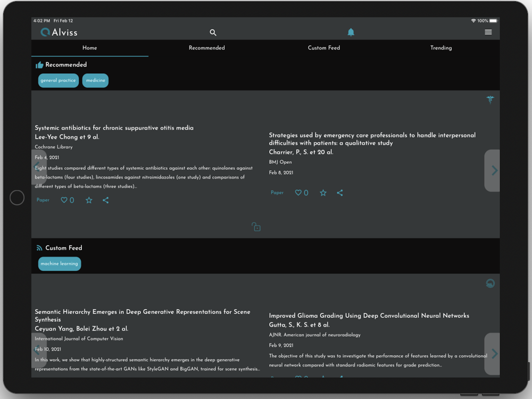Viewport: 532px width, 399px height.
Task: Go to next Recommended papers
Action: (x=492, y=170)
